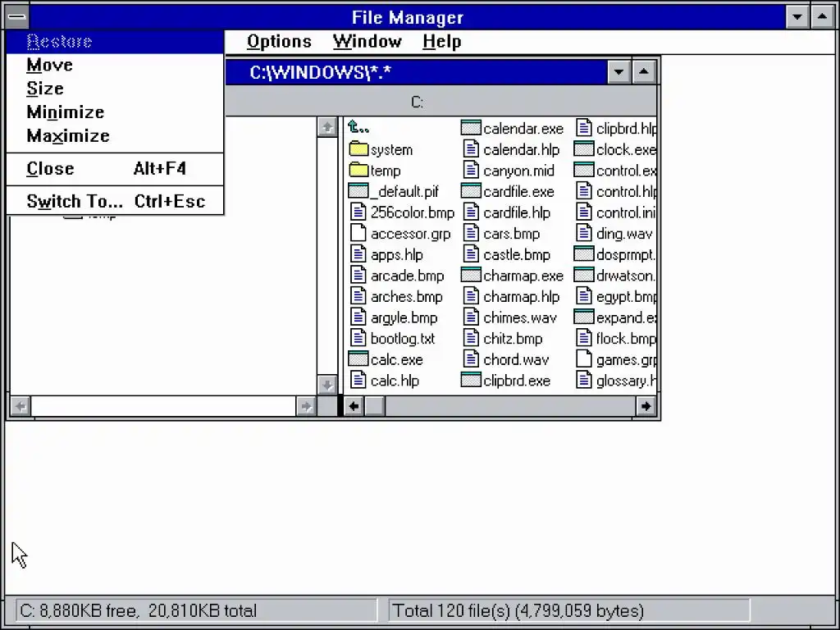Screen dimensions: 840x630
Task: Select the ding.wav file name
Action: point(624,234)
